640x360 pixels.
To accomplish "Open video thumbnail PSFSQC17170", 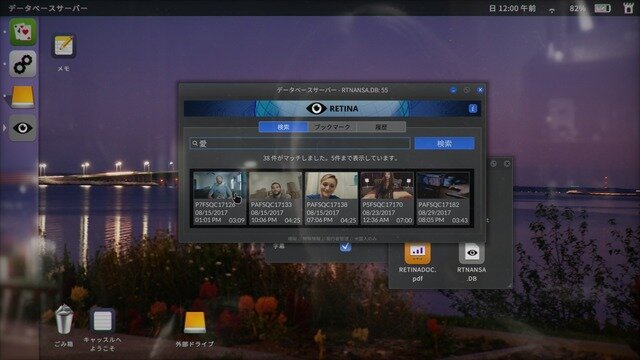I will tap(387, 198).
